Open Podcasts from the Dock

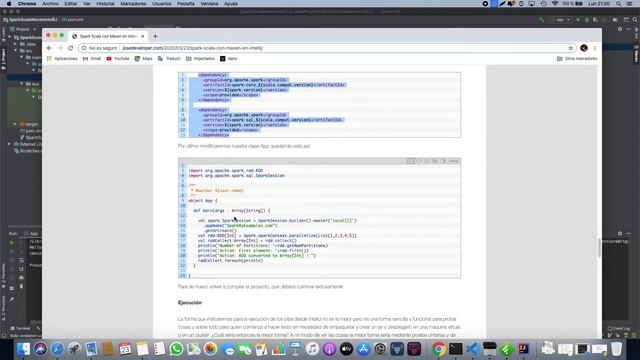point(329,349)
